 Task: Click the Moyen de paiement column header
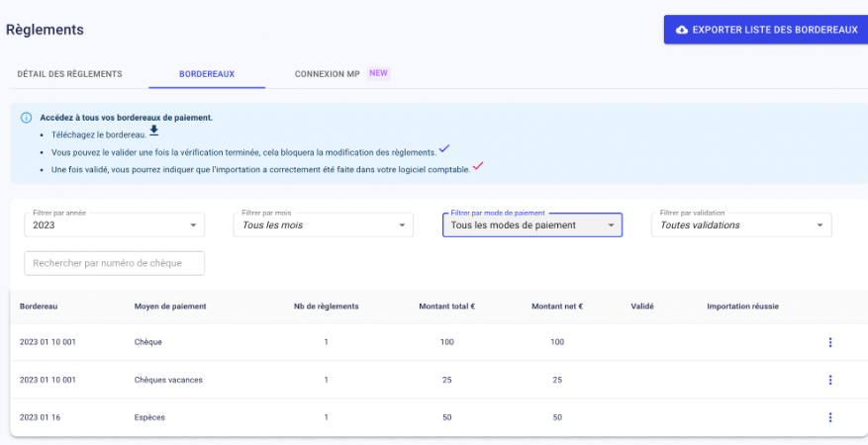pyautogui.click(x=170, y=307)
